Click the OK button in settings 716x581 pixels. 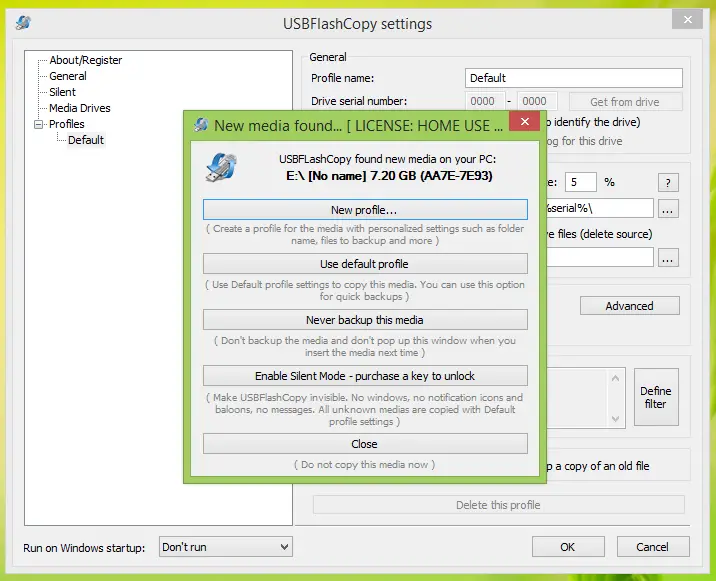(x=568, y=547)
